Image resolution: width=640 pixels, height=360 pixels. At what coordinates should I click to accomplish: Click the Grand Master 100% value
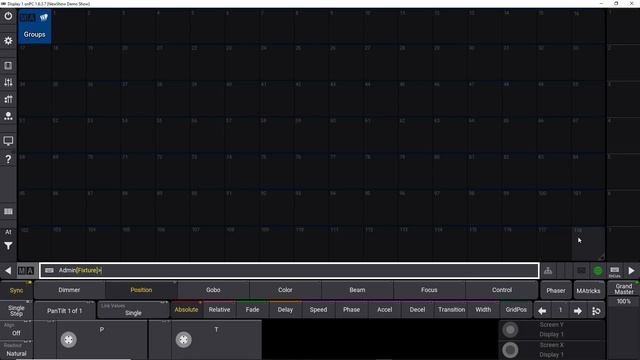[x=624, y=302]
